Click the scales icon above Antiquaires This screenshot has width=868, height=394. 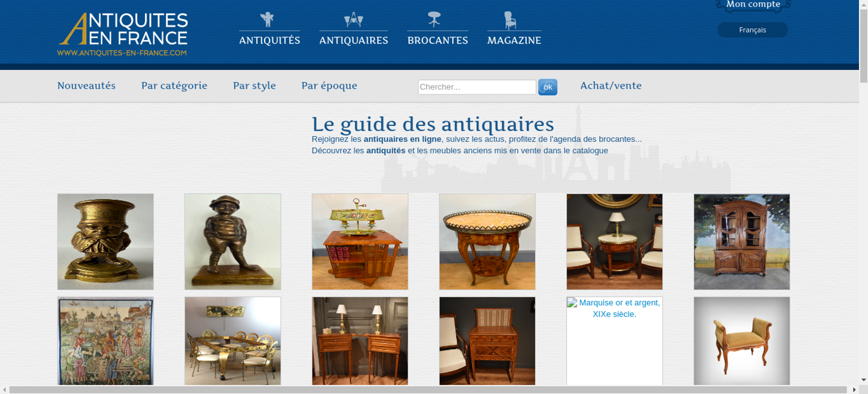(353, 20)
